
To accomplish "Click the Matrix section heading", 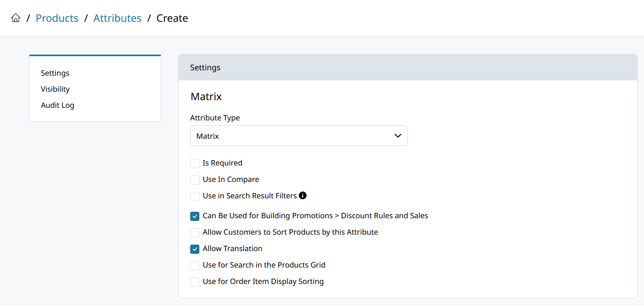I will point(206,97).
